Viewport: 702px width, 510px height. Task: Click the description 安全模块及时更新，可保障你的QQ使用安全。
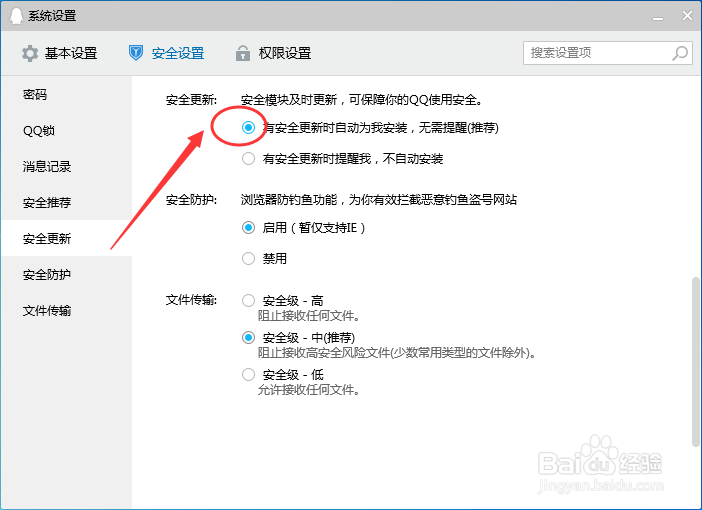[362, 99]
